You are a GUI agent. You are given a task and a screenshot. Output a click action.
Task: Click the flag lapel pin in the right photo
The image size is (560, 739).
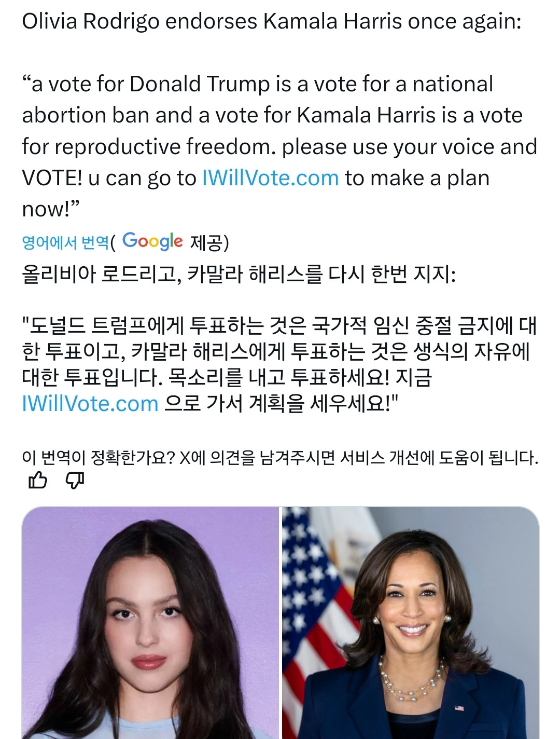458,707
